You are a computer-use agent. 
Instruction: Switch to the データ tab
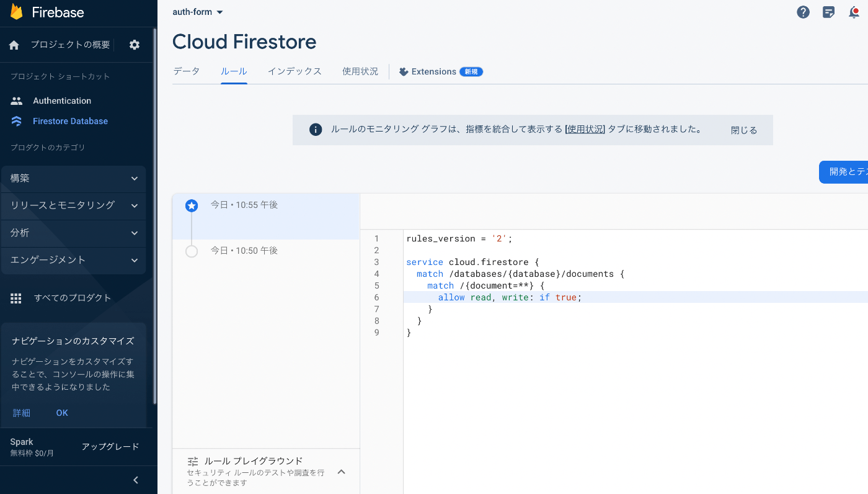[187, 71]
